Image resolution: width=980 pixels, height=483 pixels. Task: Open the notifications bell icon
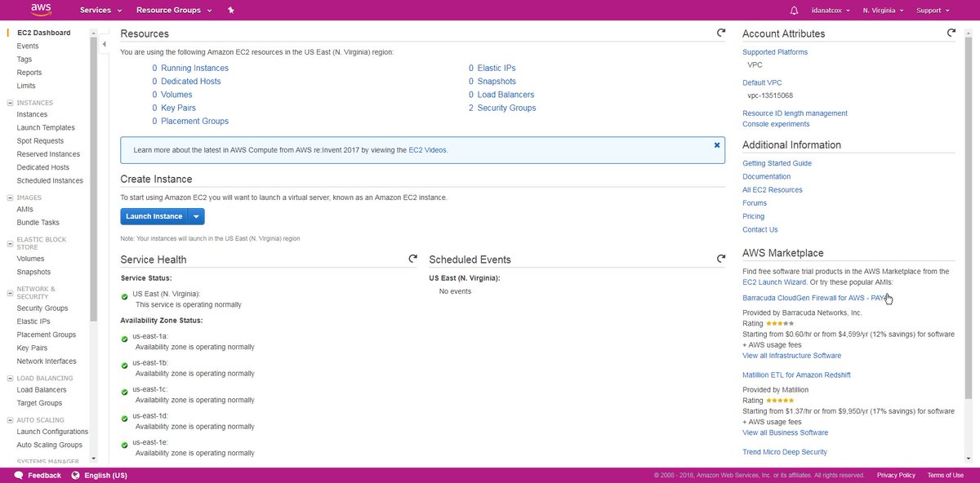coord(795,11)
